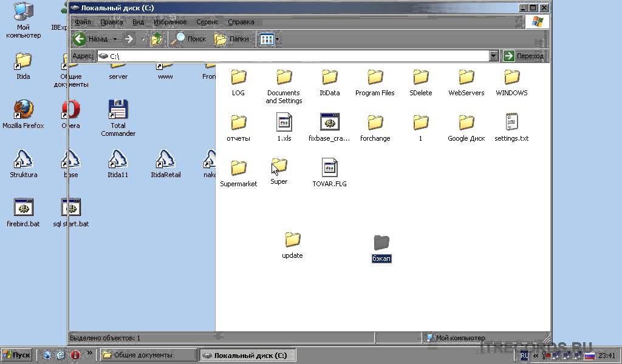622x364 pixels.
Task: Click the Пуск Start button
Action: point(16,355)
